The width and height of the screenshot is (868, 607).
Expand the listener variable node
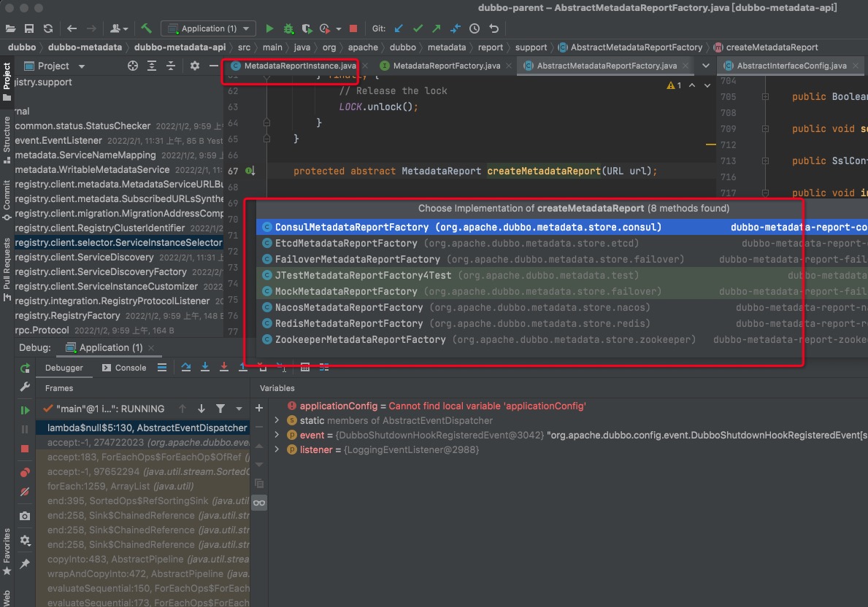pos(277,450)
